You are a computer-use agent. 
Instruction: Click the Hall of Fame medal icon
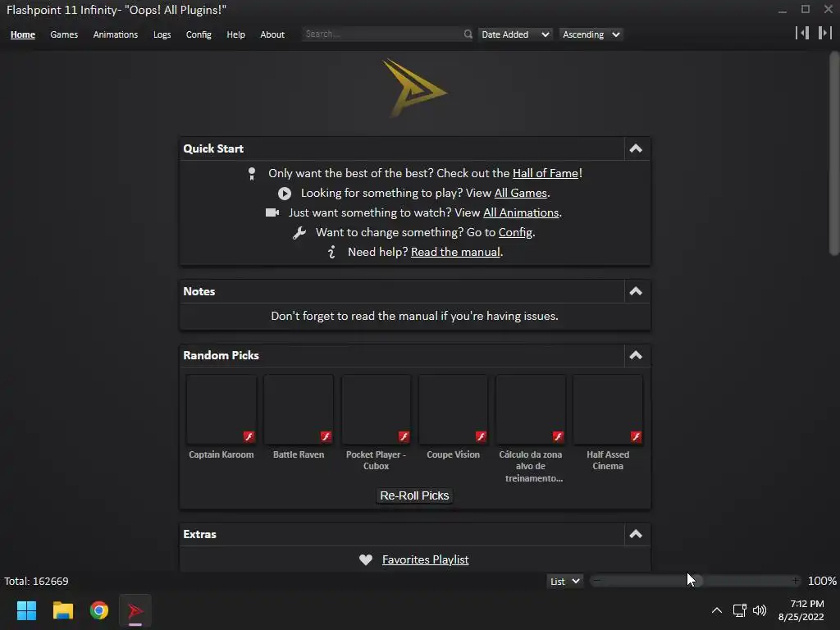(x=252, y=174)
